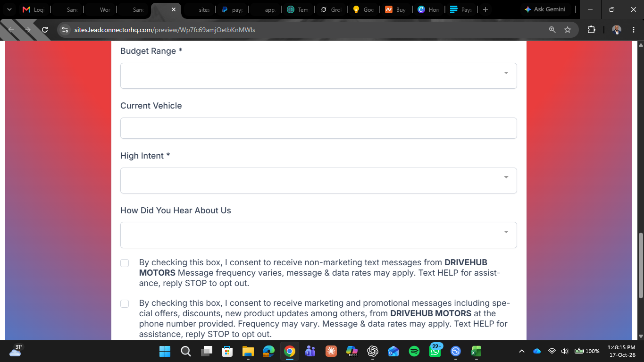Open the Chrome profile avatar
The width and height of the screenshot is (644, 362).
click(617, 30)
